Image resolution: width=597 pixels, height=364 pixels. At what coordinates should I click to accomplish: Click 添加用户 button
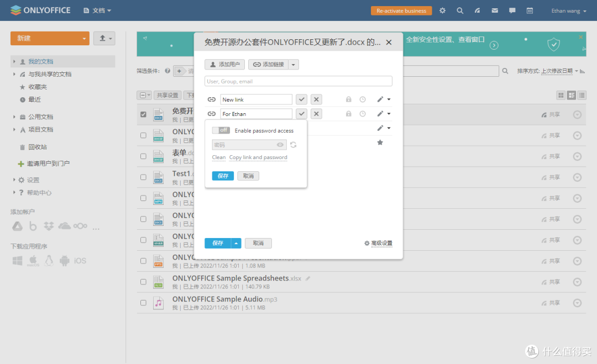tap(224, 65)
